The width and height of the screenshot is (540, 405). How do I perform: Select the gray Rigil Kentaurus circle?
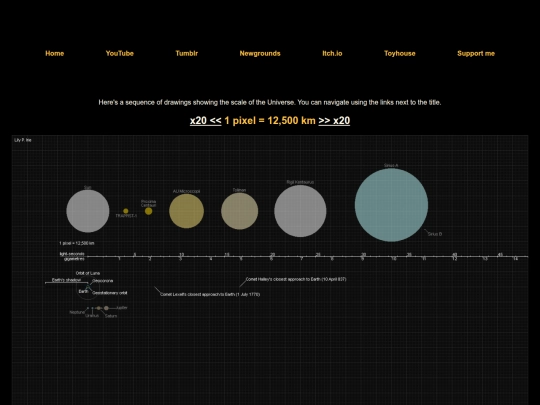coord(300,211)
